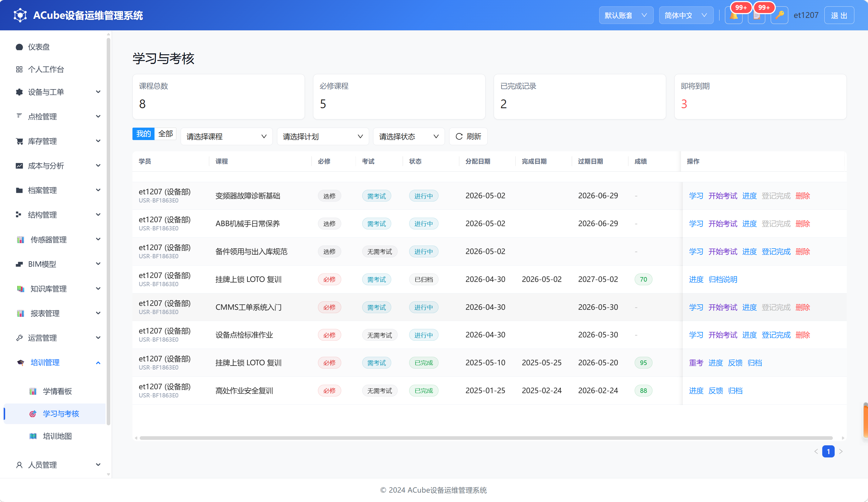Open the 默认账套 account dropdown
Screen dimensions: 868x502
point(626,15)
